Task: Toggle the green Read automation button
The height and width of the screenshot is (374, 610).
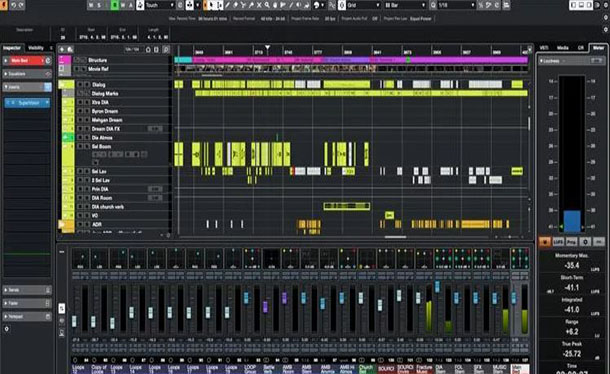Action: (115, 5)
